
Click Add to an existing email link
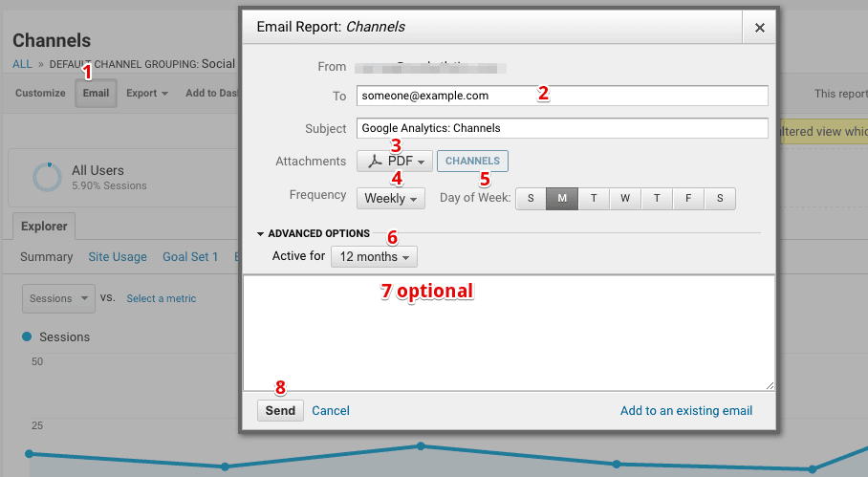point(685,411)
